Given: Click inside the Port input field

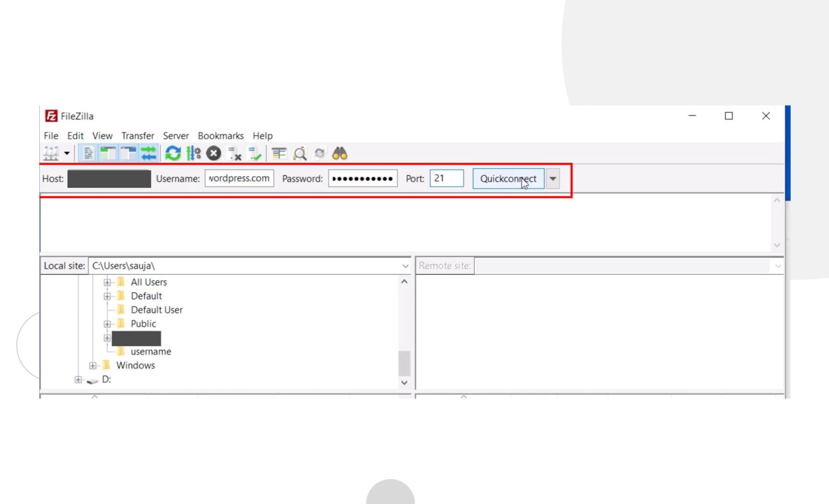Looking at the screenshot, I should tap(447, 178).
